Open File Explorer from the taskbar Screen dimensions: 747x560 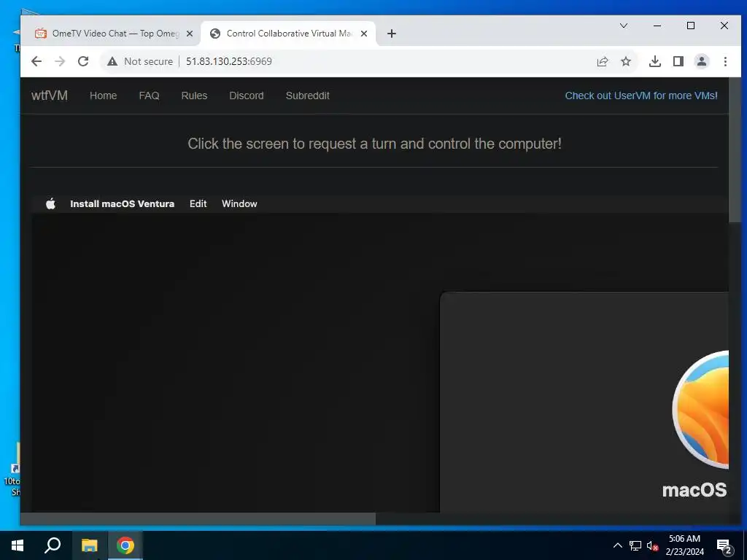(89, 545)
